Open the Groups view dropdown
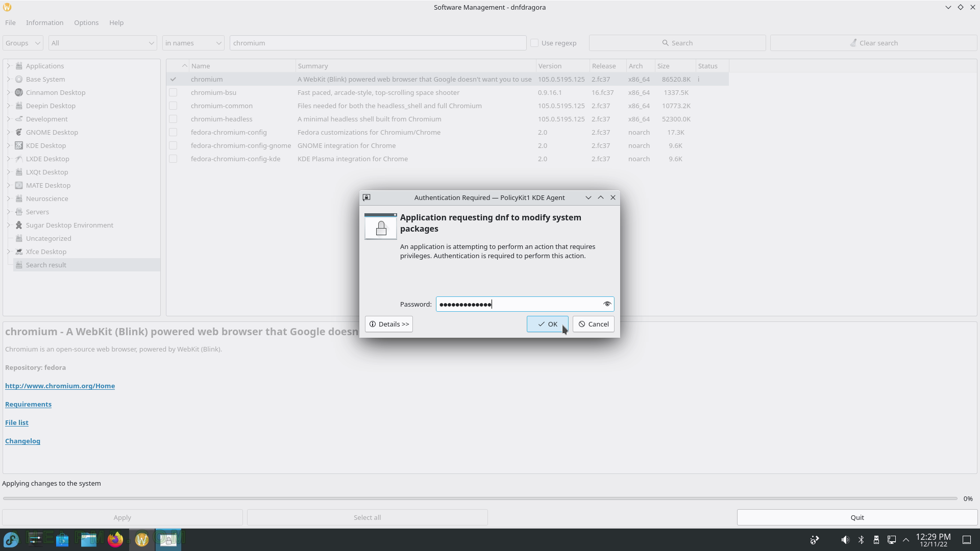The width and height of the screenshot is (980, 551). 23,43
